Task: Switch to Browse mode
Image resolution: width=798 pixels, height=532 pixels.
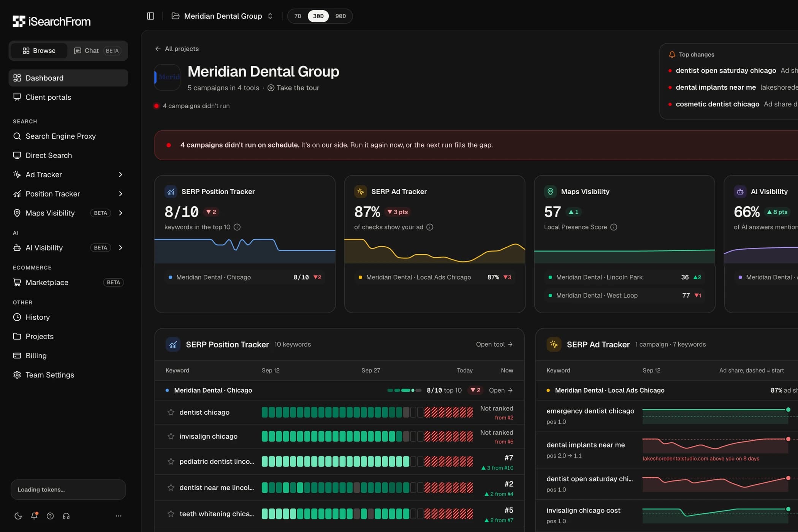Action: [x=39, y=51]
